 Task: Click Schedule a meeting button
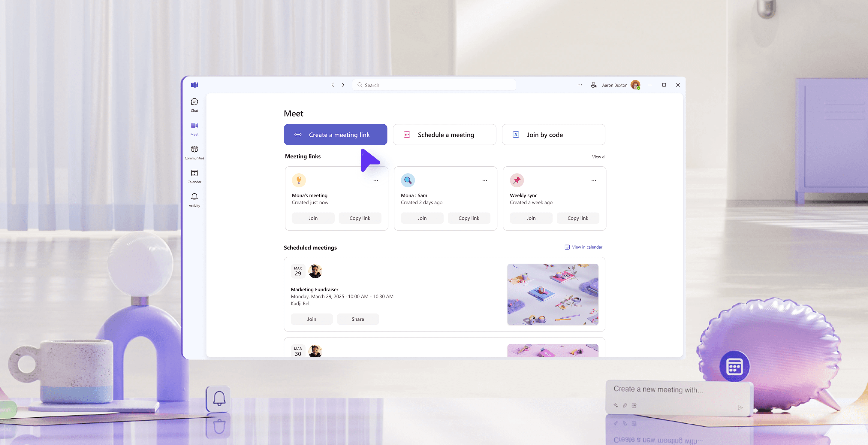(x=444, y=135)
